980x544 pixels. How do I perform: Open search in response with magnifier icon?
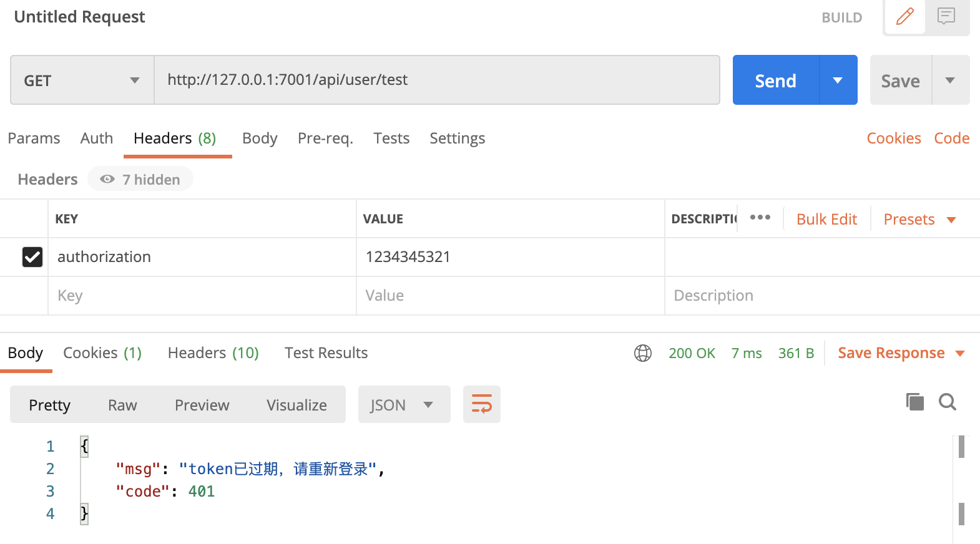click(948, 402)
